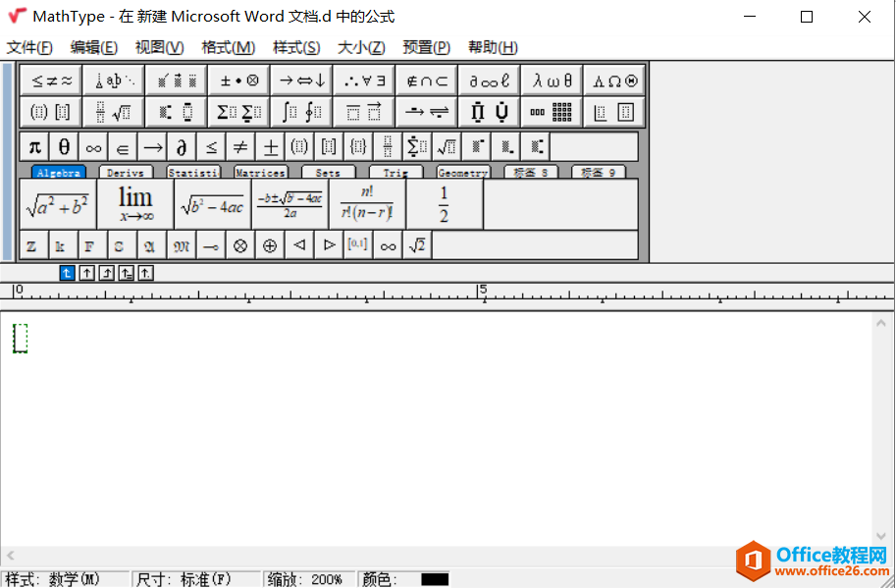Open the 样式(S) menu

pyautogui.click(x=296, y=47)
